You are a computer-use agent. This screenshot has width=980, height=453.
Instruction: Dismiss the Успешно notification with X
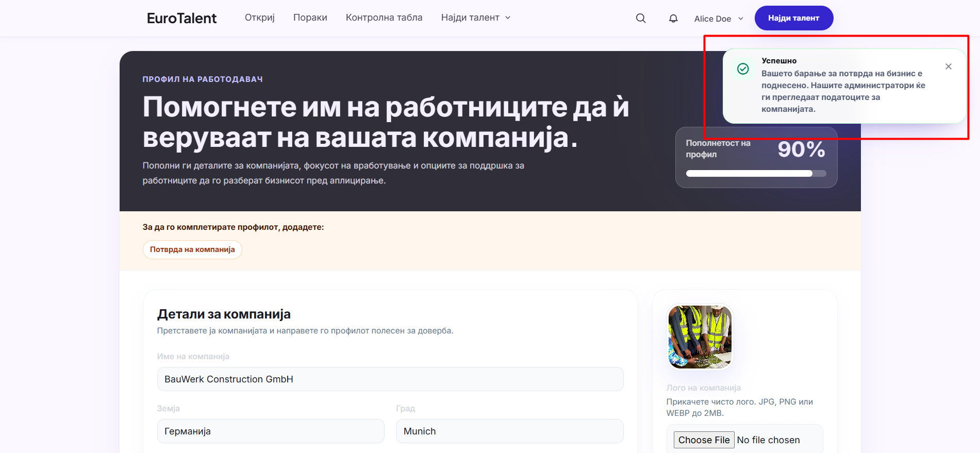pyautogui.click(x=949, y=66)
